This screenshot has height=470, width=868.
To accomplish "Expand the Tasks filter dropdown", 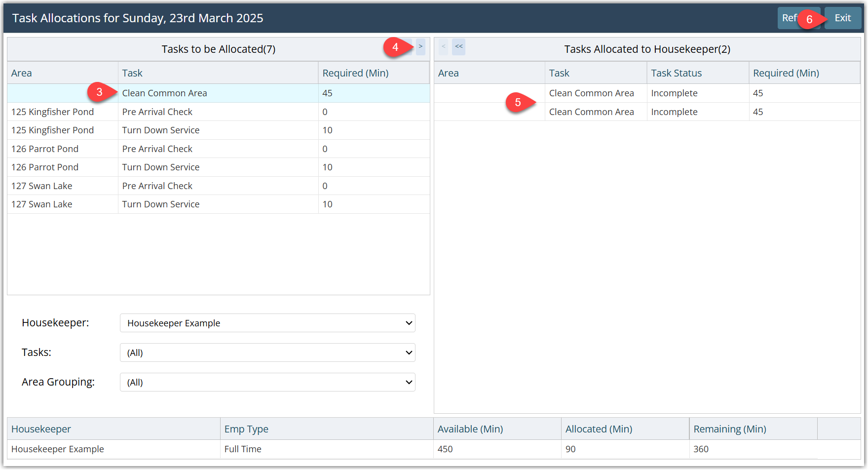I will 267,352.
